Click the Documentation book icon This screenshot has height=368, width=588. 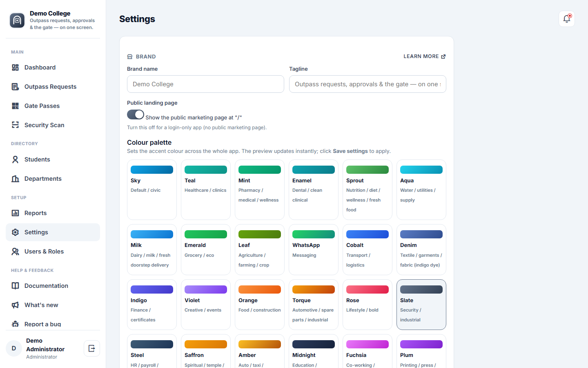click(16, 286)
